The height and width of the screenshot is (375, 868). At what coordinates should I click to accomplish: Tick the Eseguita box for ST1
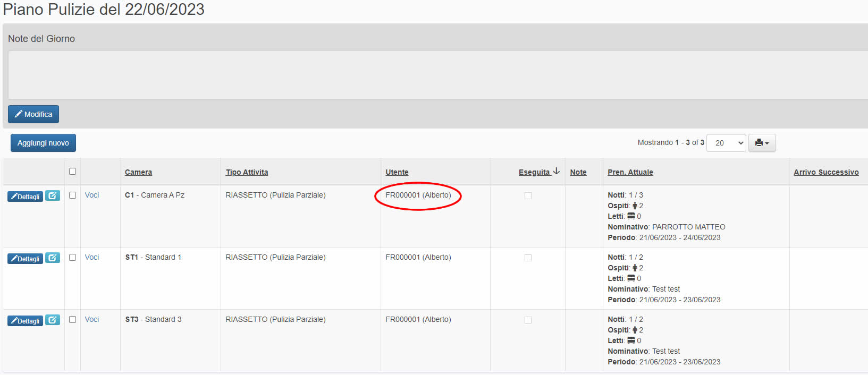[528, 258]
